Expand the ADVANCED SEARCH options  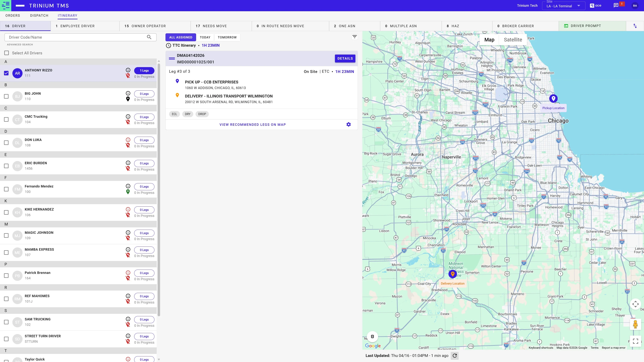[x=20, y=44]
